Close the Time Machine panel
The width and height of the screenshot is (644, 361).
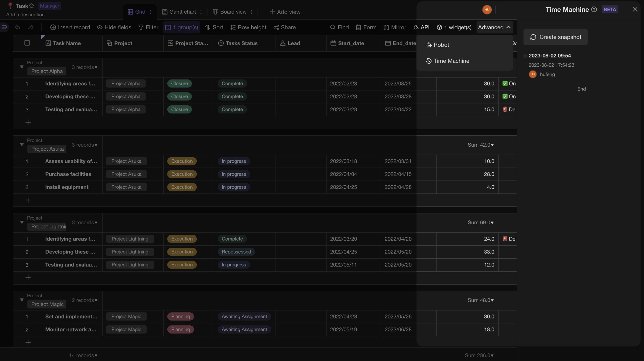coord(635,9)
